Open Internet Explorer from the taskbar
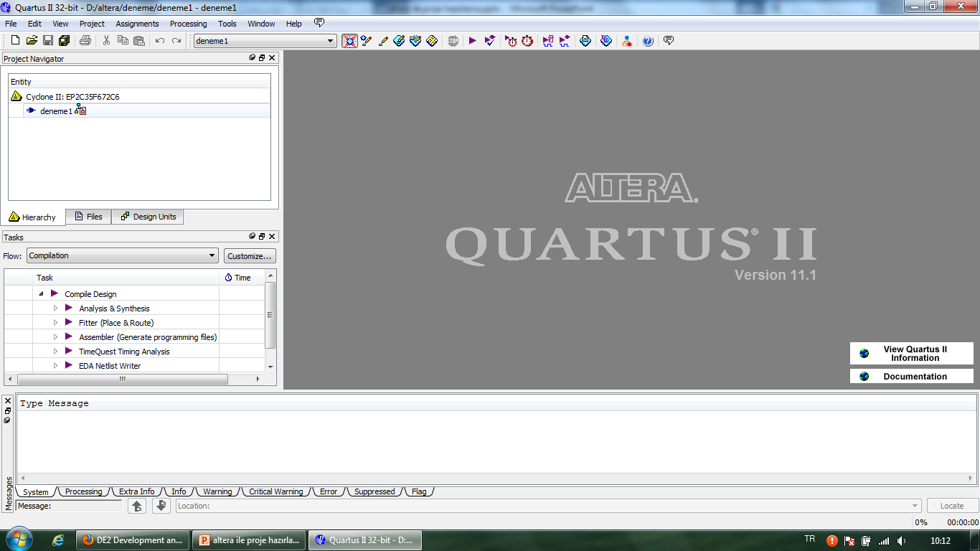Screen dimensions: 980x551 pyautogui.click(x=58, y=540)
